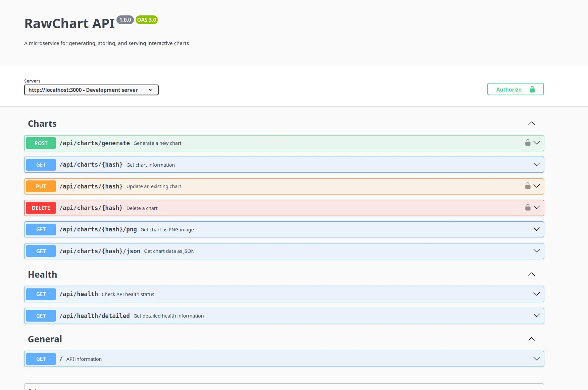Expand the Check API health status chevron
Viewport: 588px width, 390px height.
[537, 294]
